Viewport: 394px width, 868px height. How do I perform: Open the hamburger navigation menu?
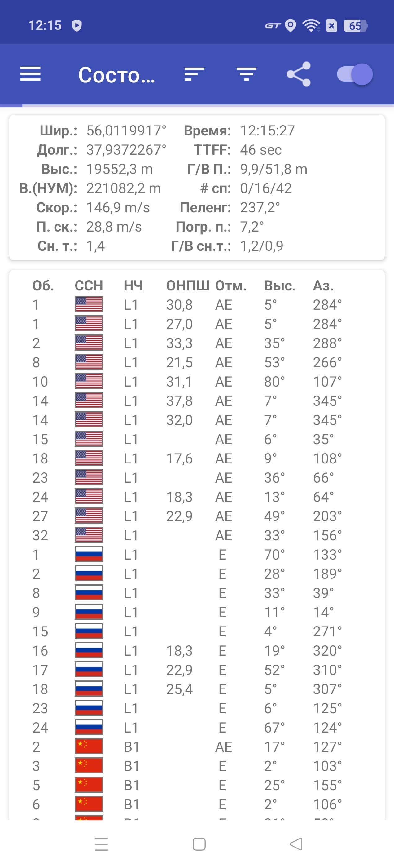tap(30, 74)
